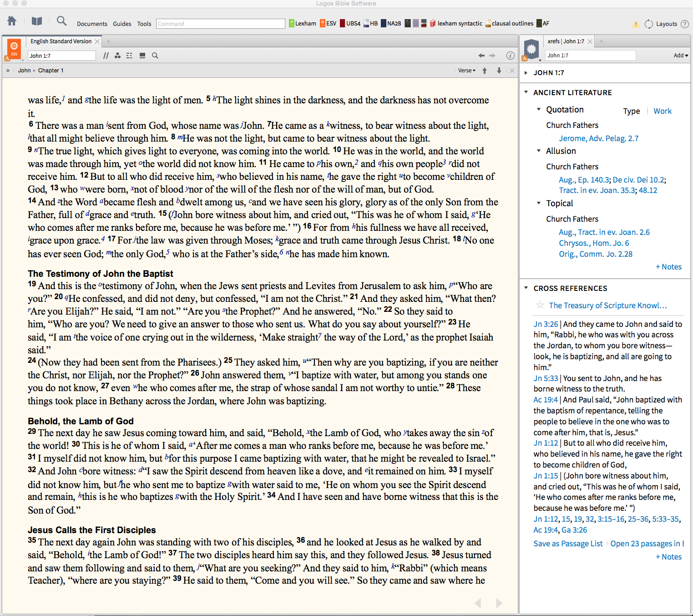This screenshot has width=693, height=616.
Task: Jump to previous verse with up arrow
Action: (485, 71)
